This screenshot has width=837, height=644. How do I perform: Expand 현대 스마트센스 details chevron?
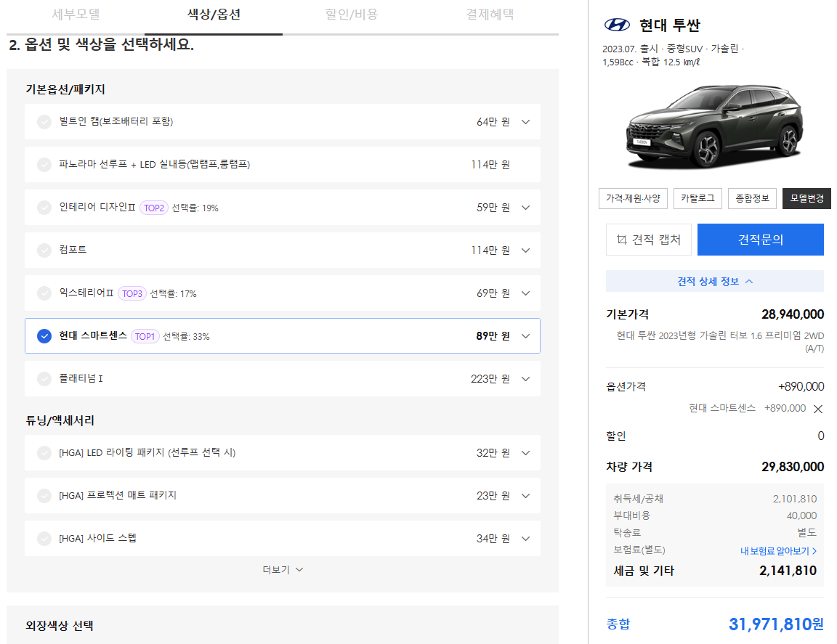pos(526,336)
